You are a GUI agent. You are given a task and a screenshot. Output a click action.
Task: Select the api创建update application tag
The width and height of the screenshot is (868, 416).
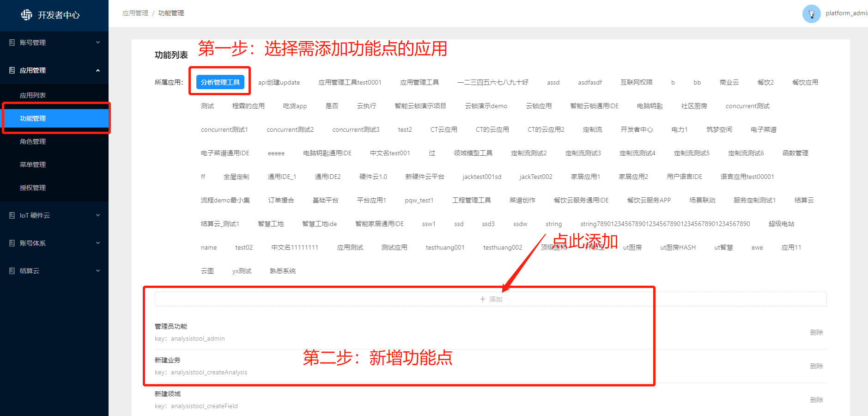[x=279, y=82]
